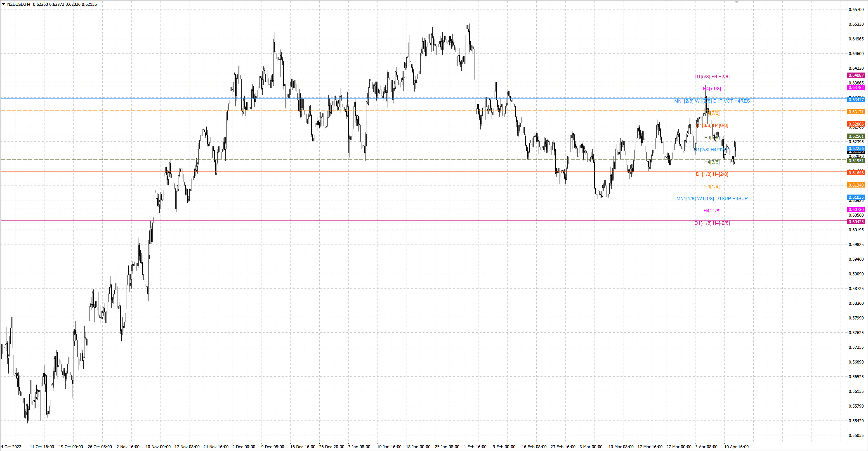
Task: Click the 2 Nov 16:00 date label
Action: pyautogui.click(x=128, y=447)
